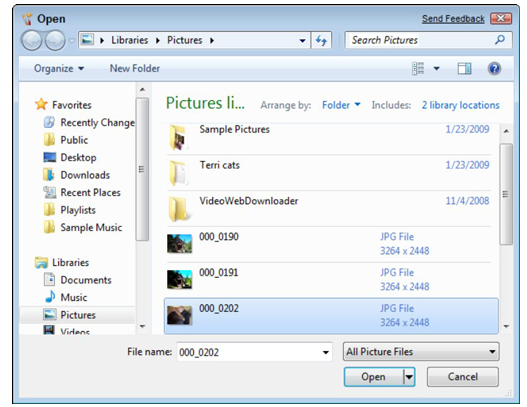Click the 000_0190 picture thumbnail

click(179, 243)
